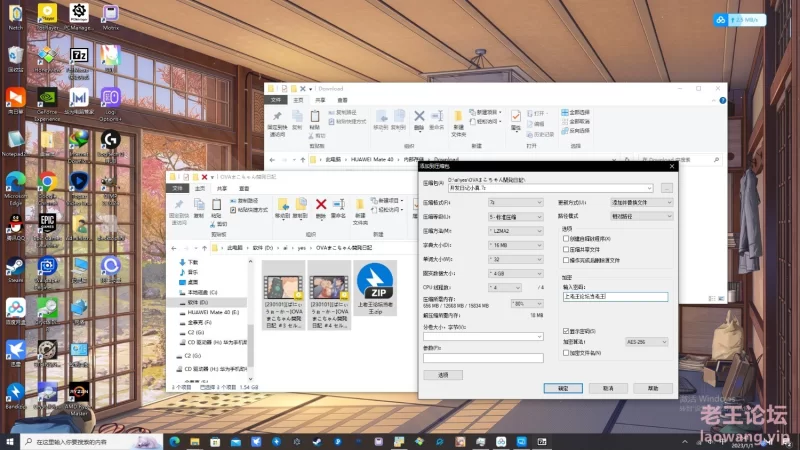Select HUAWEI Mate 40 (E:) in the navigation tree

click(213, 312)
